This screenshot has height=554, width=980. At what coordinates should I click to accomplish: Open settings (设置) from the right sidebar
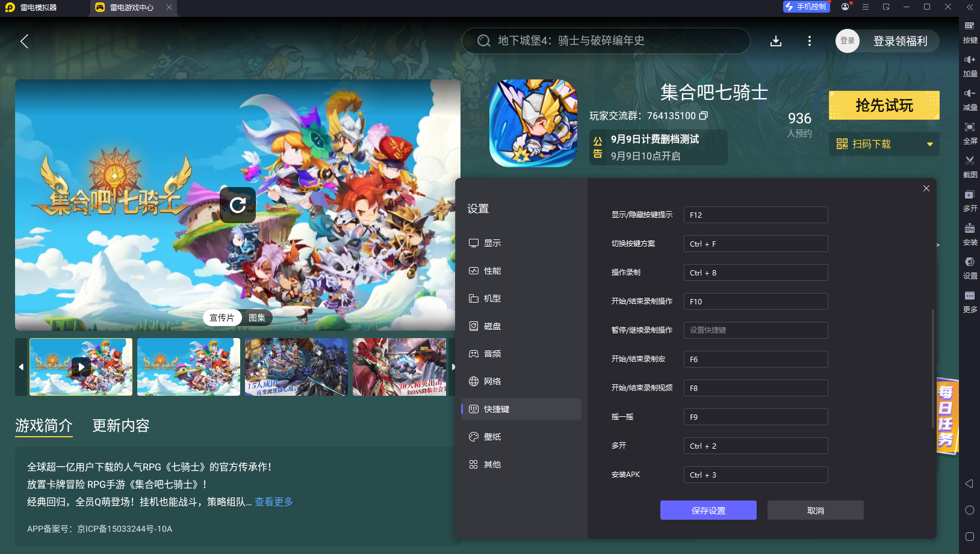click(x=970, y=268)
